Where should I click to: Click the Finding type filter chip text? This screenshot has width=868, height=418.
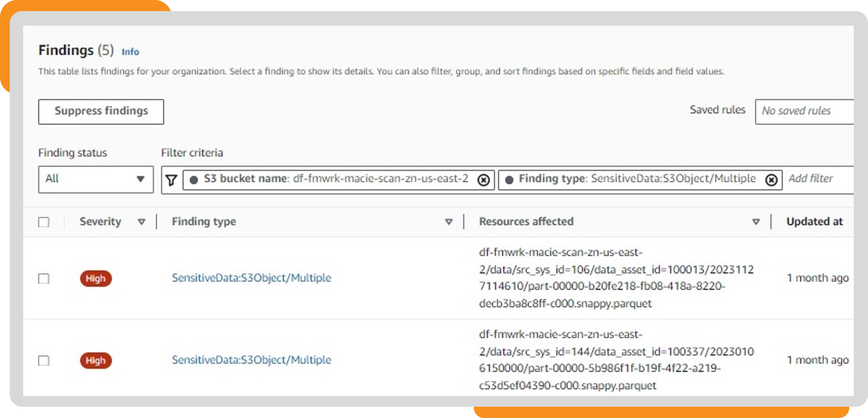(637, 179)
